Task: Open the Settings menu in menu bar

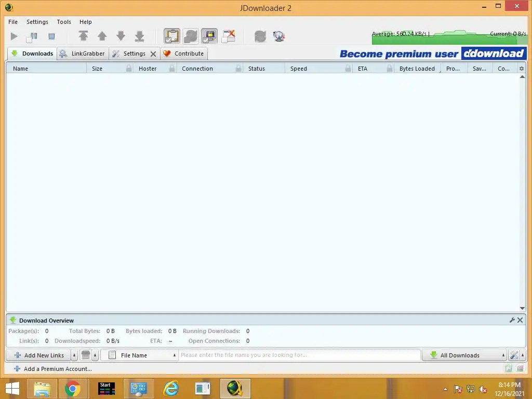Action: click(37, 22)
